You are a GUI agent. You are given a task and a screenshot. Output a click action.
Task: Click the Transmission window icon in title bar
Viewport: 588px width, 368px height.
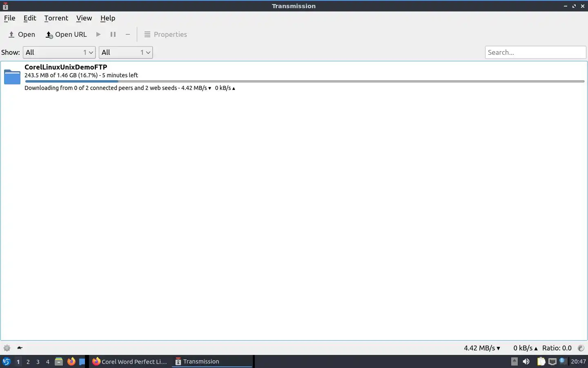(x=5, y=6)
